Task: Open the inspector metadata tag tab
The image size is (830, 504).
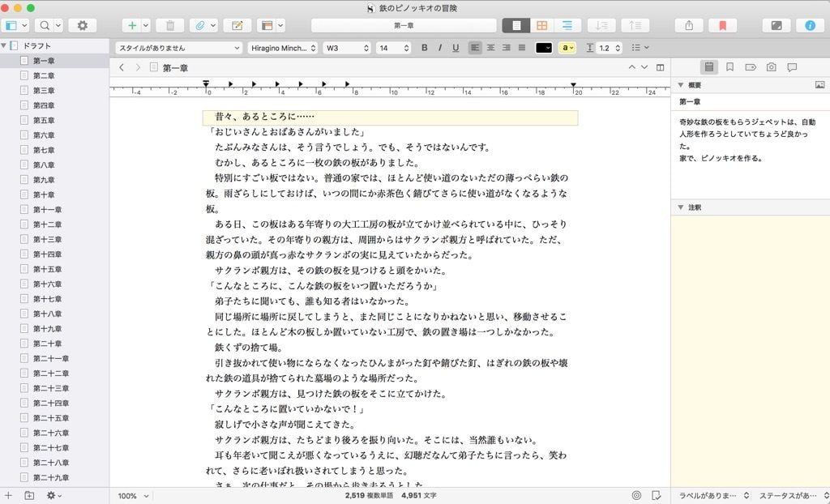Action: (x=750, y=67)
